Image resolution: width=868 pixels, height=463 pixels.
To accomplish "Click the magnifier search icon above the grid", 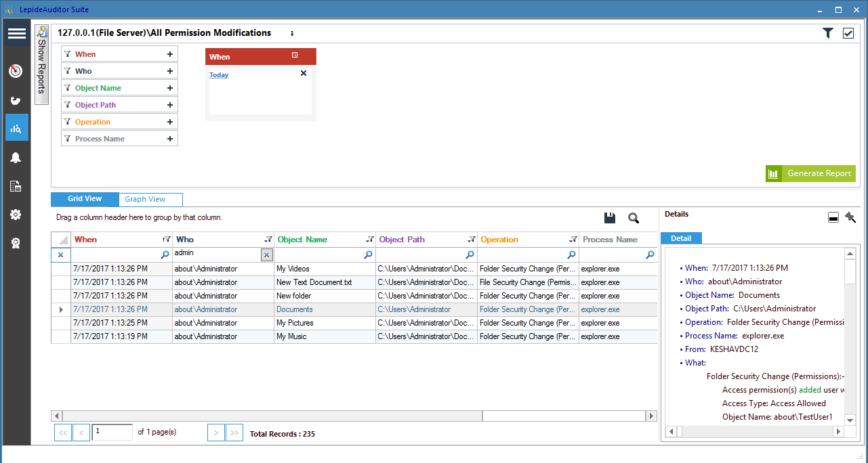I will coord(634,217).
